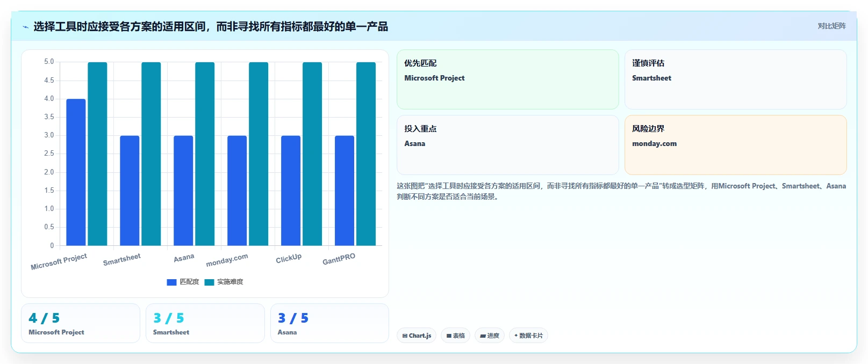Image resolution: width=868 pixels, height=364 pixels.
Task: Select Microsoft Project's teal 实施难度 bar
Action: click(97, 154)
